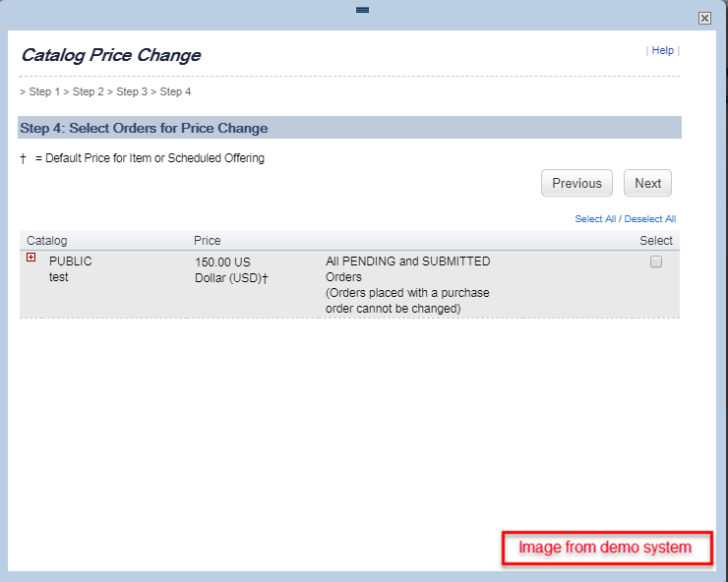
Task: Check the Select box for PUBLIC test
Action: (x=655, y=262)
